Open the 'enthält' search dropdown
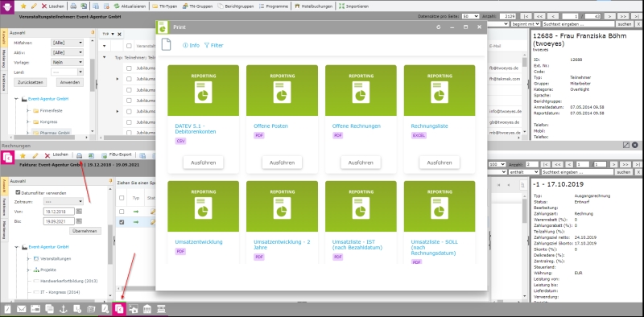Viewport: 644px width, 317px height. coord(524,172)
